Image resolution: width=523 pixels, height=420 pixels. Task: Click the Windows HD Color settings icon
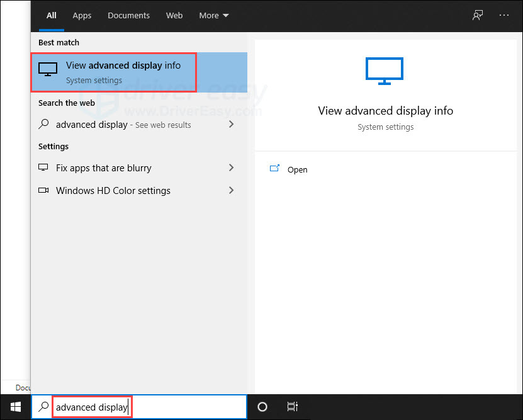(x=43, y=190)
